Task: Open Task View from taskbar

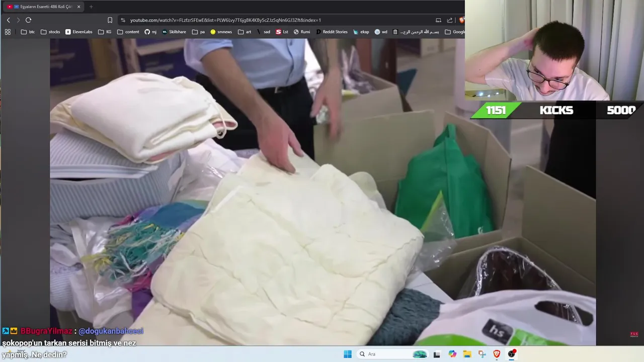Action: [437, 354]
